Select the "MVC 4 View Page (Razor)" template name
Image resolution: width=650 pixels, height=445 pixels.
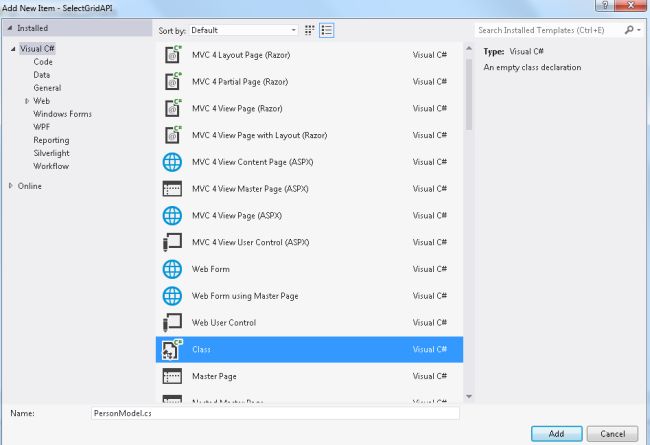coord(237,109)
